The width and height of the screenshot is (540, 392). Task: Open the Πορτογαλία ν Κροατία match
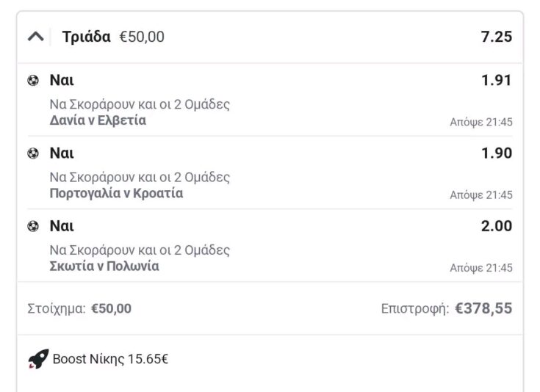(116, 193)
